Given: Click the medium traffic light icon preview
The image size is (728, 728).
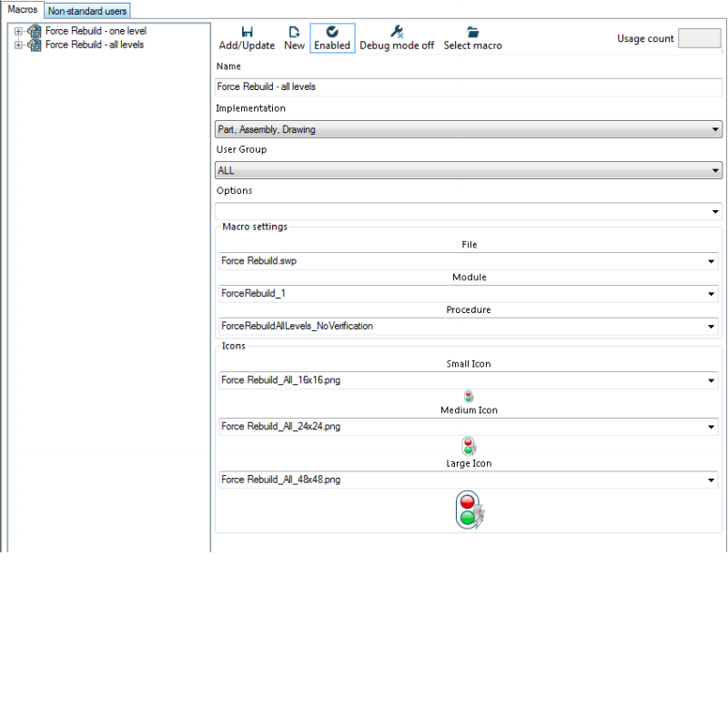Looking at the screenshot, I should tap(469, 446).
